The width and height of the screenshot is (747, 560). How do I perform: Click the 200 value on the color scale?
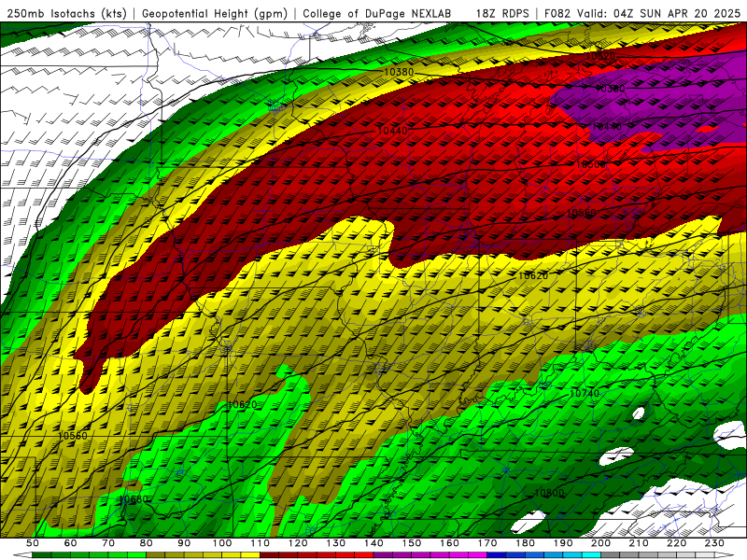(600, 543)
